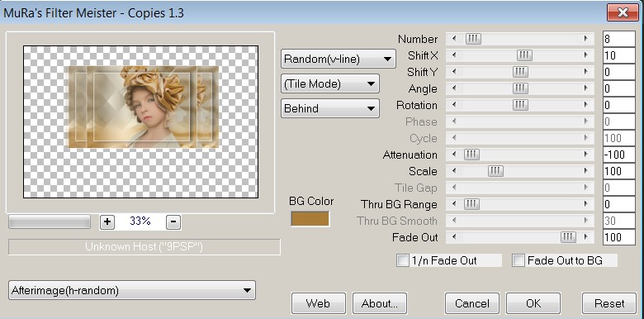Viewport: 644px width, 319px height.
Task: Click right arrow of Number slider
Action: pos(585,39)
